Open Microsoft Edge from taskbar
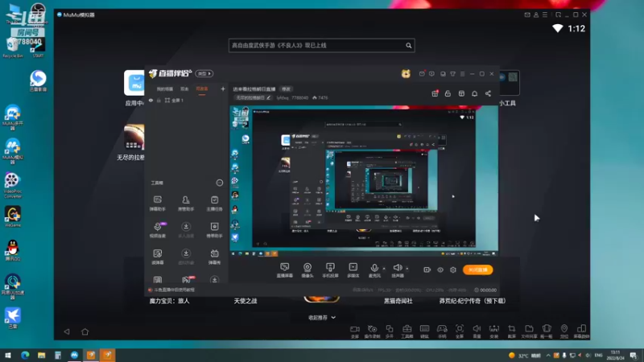 pyautogui.click(x=25, y=356)
